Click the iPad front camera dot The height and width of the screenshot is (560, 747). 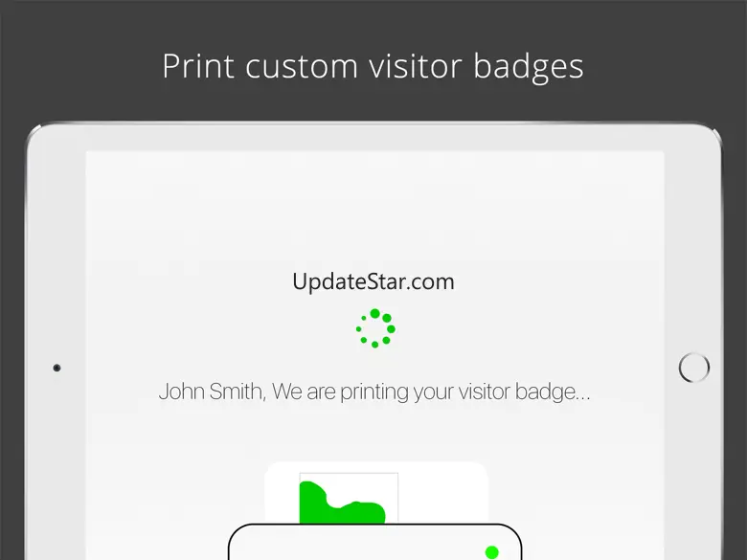click(57, 368)
